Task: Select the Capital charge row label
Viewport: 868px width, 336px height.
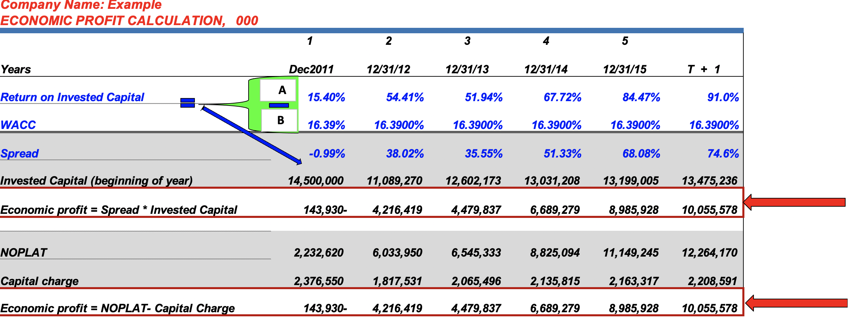Action: [39, 281]
